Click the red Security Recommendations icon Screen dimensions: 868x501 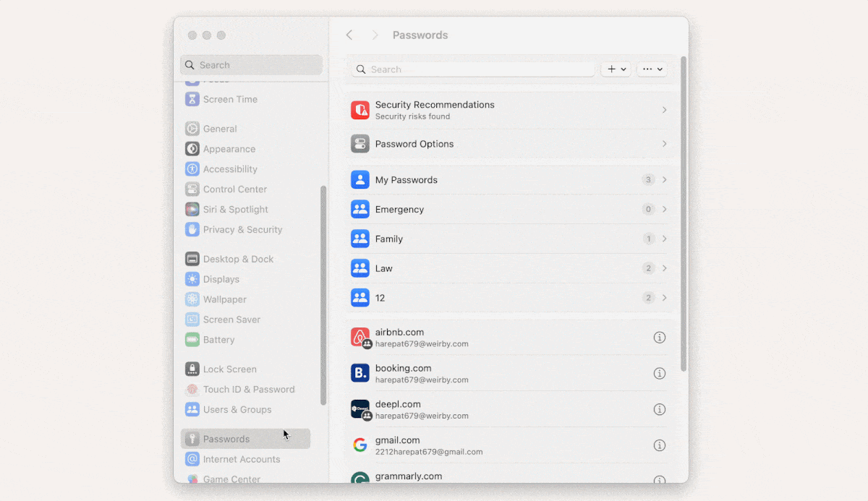point(360,110)
